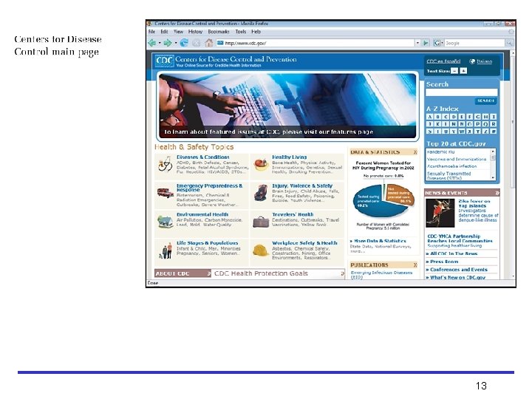
Task: Click the magnifier search icon in toolbar
Action: [509, 43]
